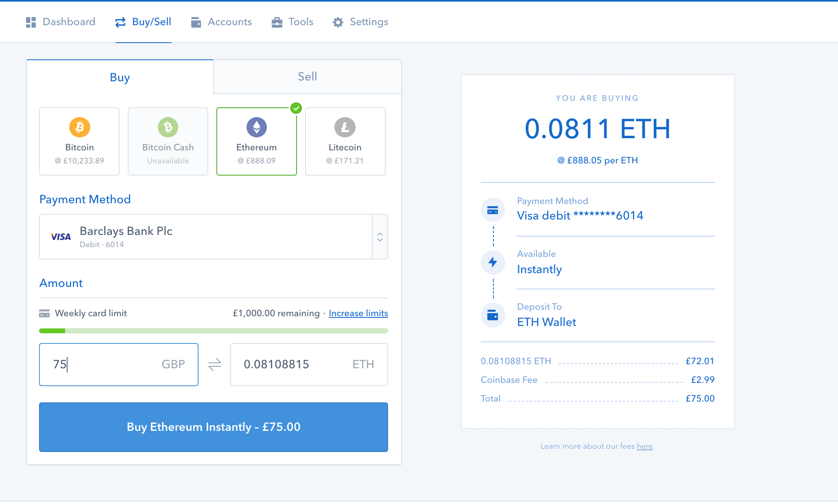838x504 pixels.
Task: Select Bitcoin as the asset to buy
Action: tap(79, 141)
